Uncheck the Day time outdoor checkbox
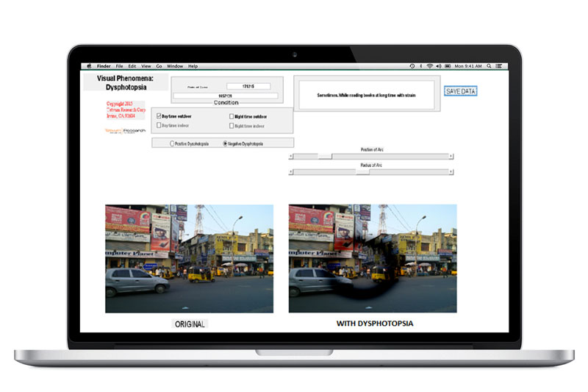588x392 pixels. click(x=159, y=116)
